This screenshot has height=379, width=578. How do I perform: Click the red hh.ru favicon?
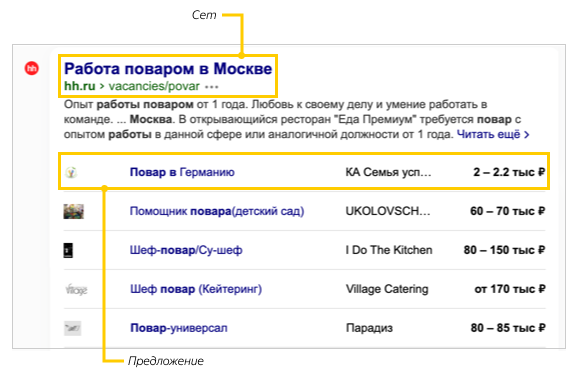click(32, 68)
